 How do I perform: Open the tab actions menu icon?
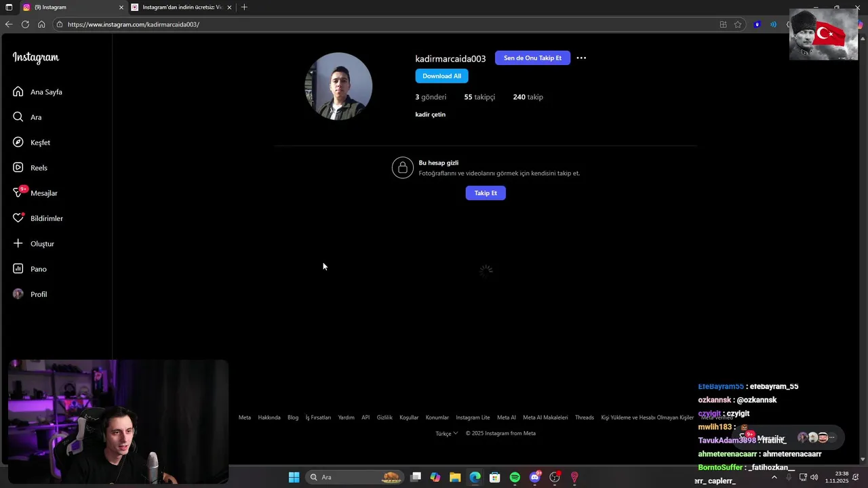click(8, 7)
